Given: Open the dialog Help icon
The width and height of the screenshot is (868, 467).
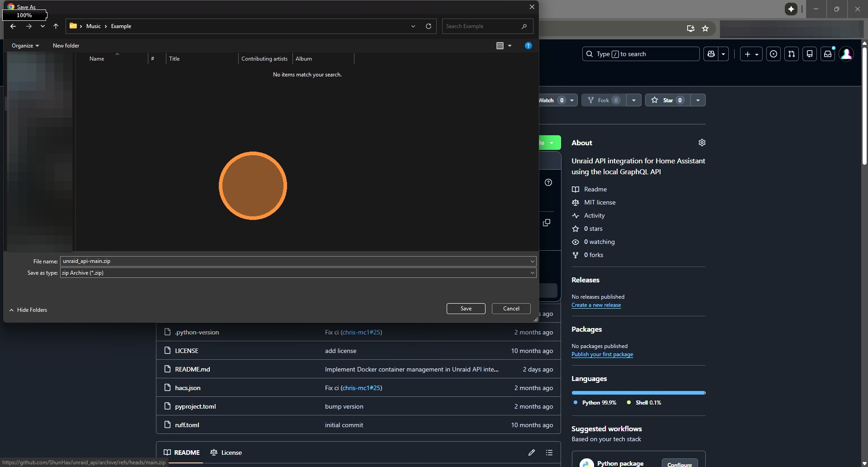Looking at the screenshot, I should tap(528, 46).
